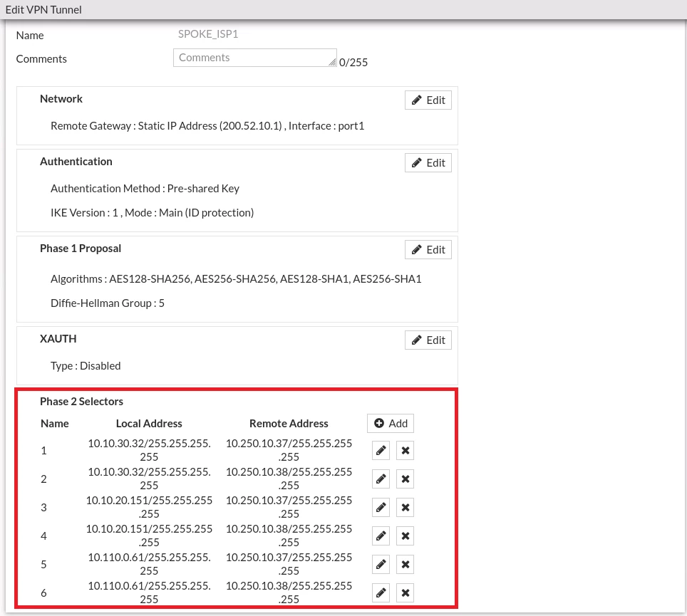
Task: Click selector 5 remote address 10.250.10.37
Action: (x=289, y=564)
